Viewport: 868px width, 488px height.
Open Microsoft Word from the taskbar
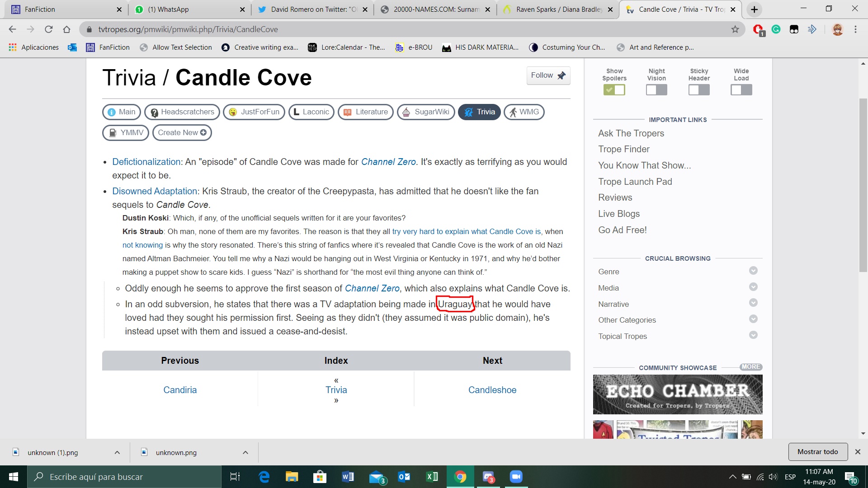[348, 477]
